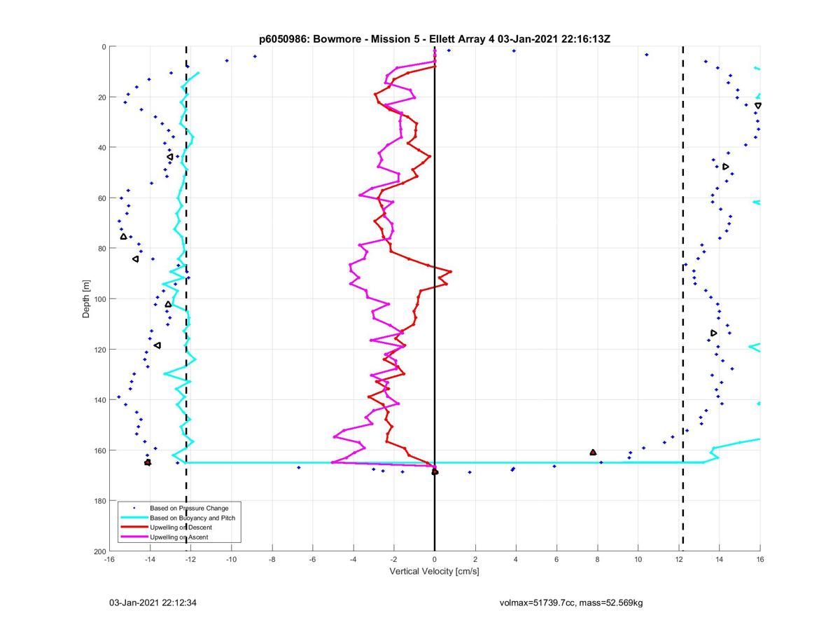Click the x-axis tick label '-4'
This screenshot has height=620, width=840.
pos(353,560)
